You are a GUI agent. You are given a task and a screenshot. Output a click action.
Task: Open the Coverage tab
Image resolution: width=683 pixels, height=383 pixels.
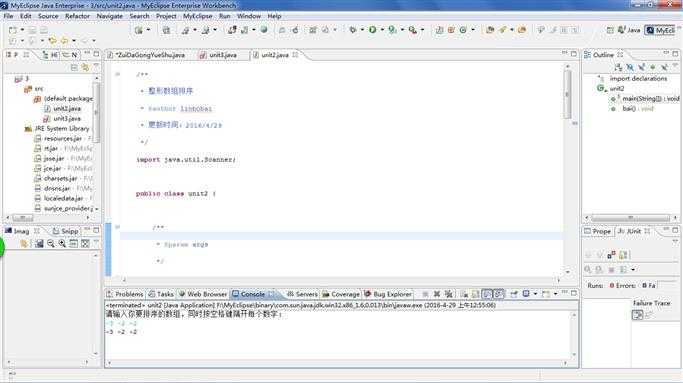coord(341,294)
